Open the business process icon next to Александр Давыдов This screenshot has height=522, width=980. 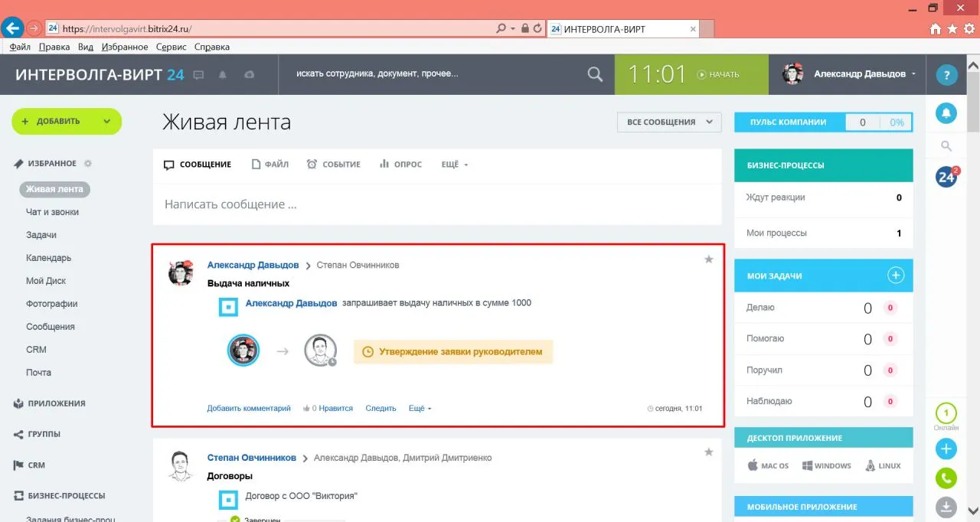[227, 308]
